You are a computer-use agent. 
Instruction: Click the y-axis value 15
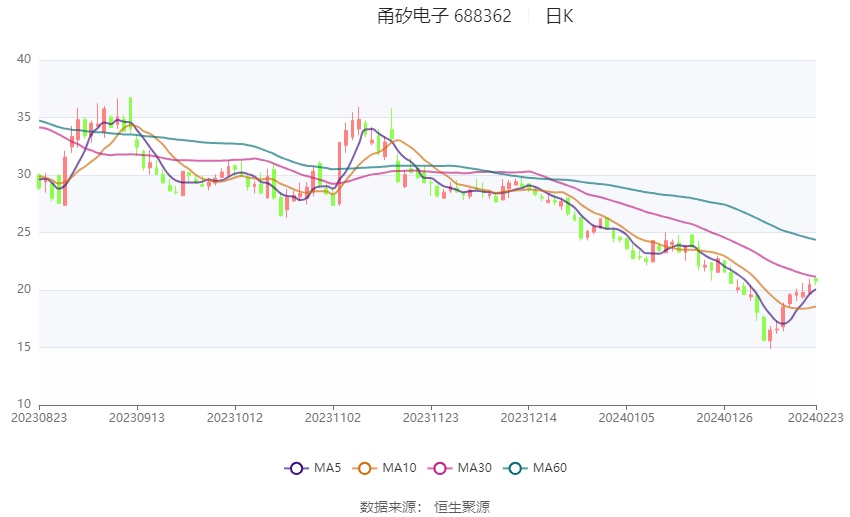pyautogui.click(x=24, y=347)
